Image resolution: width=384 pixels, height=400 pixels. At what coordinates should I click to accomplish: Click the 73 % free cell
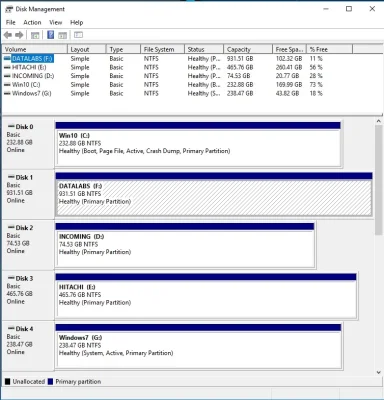(x=316, y=84)
